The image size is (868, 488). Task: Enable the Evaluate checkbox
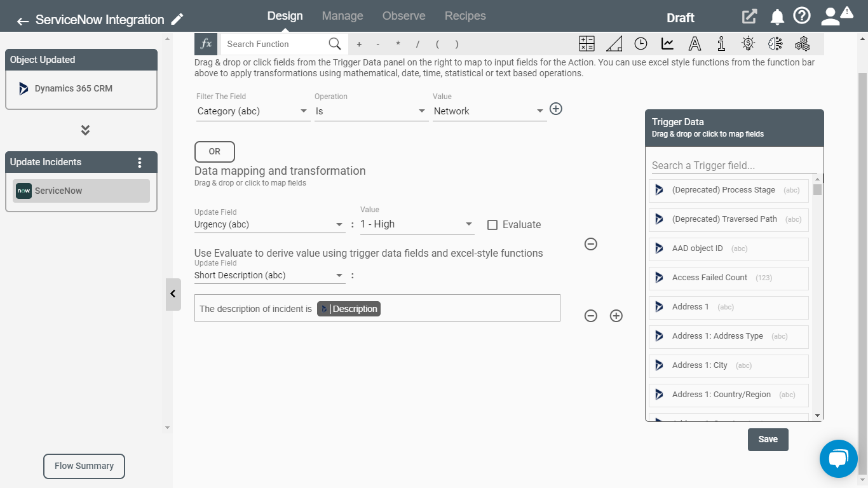point(492,225)
